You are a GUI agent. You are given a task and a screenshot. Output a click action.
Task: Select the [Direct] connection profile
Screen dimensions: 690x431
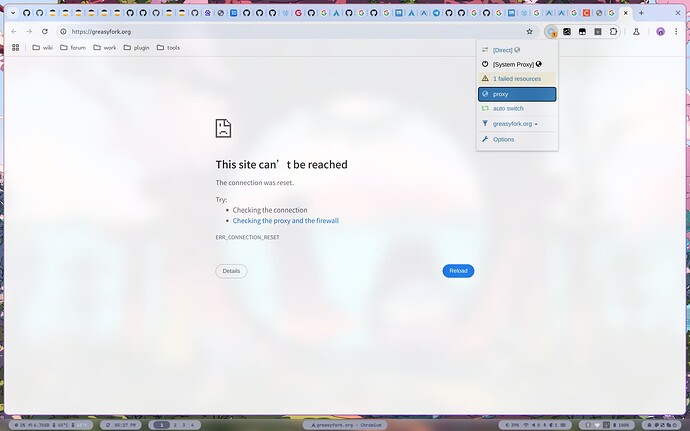click(x=517, y=50)
